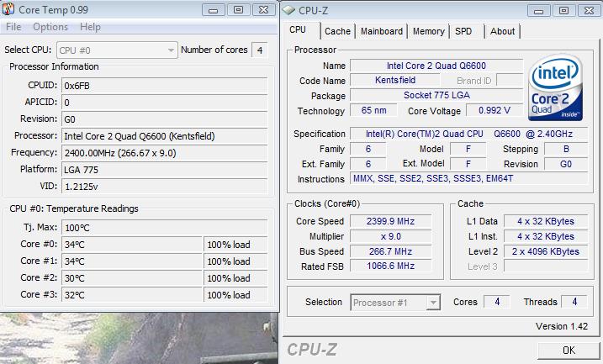
Task: Click the Core #3 100% load field
Action: [235, 295]
